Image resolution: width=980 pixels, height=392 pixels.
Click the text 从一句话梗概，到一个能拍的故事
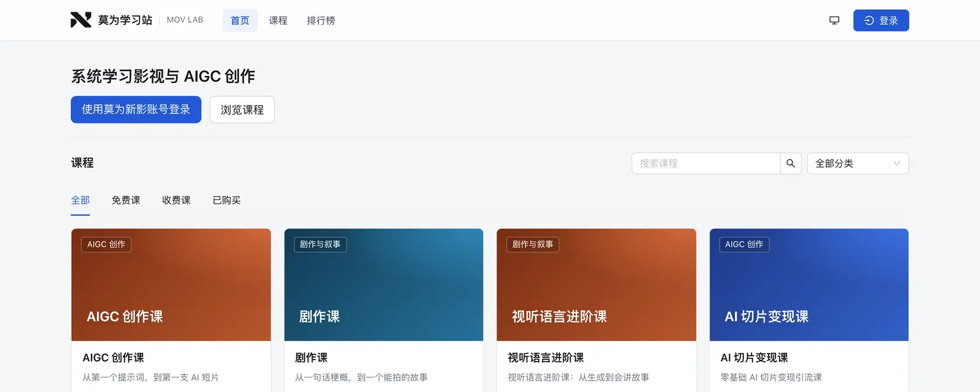[361, 377]
